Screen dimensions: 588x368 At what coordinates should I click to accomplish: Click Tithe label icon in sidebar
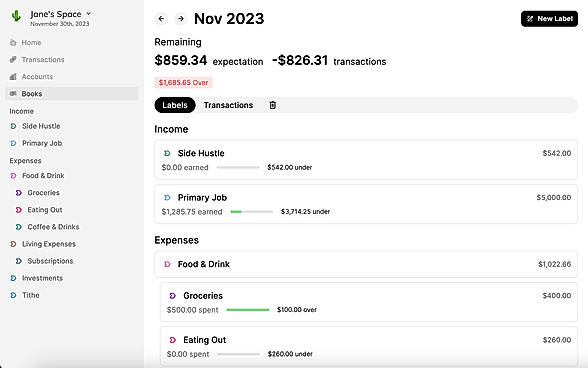[x=14, y=295]
